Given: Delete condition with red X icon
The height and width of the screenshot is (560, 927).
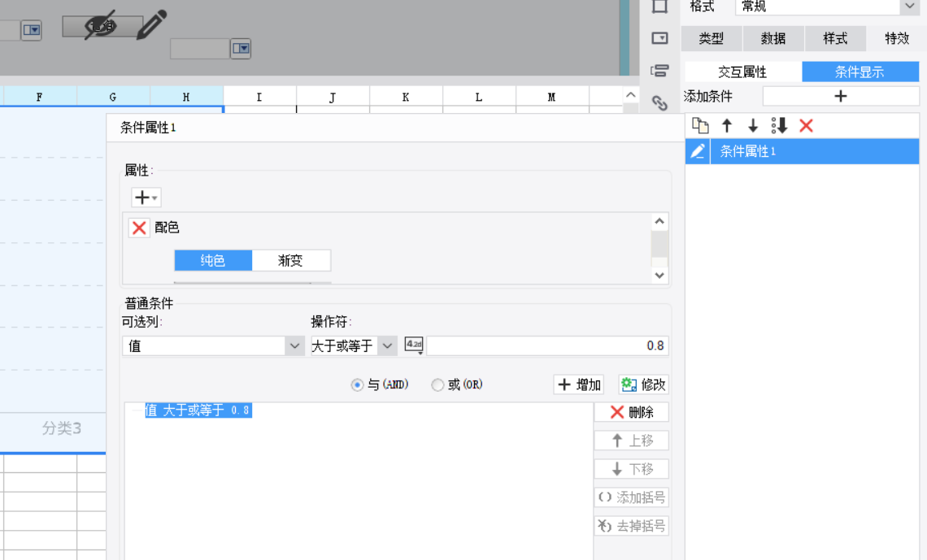Looking at the screenshot, I should coord(806,125).
